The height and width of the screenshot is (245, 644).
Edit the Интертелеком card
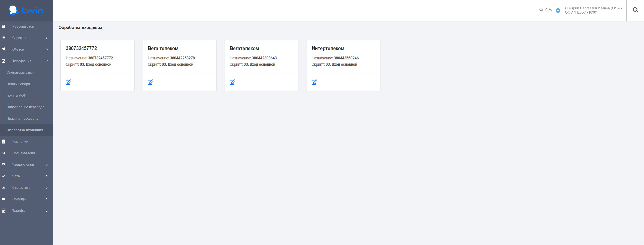point(314,82)
